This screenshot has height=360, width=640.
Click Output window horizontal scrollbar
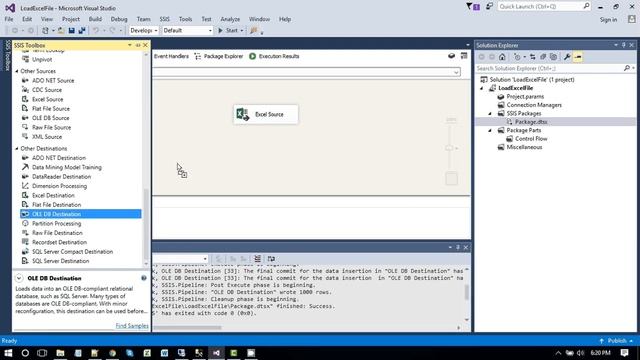pyautogui.click(x=187, y=327)
